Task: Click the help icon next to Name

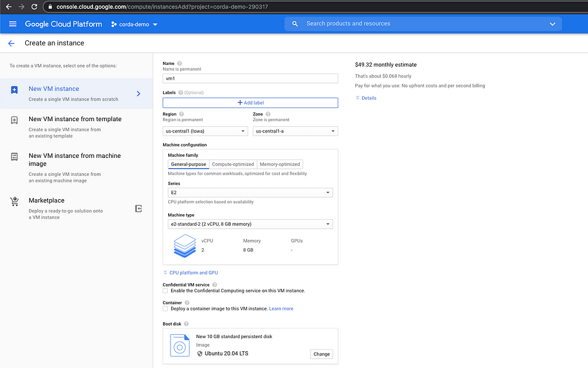Action: [x=179, y=63]
